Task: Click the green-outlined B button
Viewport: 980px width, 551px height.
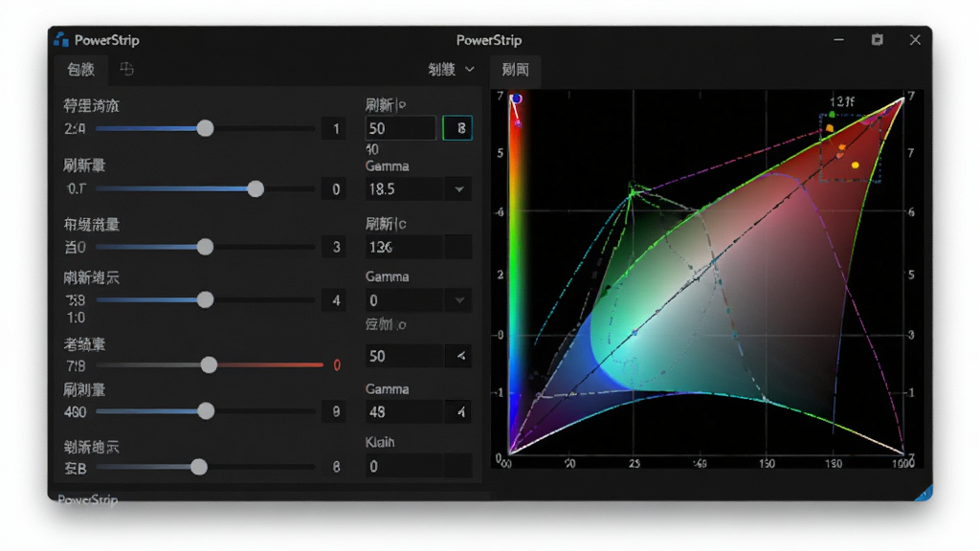Action: point(457,128)
